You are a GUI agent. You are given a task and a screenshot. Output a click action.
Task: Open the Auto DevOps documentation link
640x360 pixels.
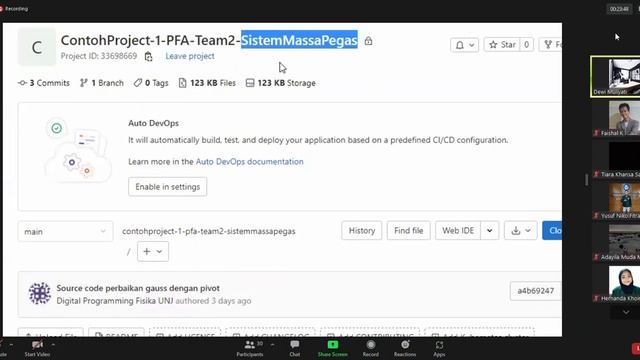click(x=249, y=162)
